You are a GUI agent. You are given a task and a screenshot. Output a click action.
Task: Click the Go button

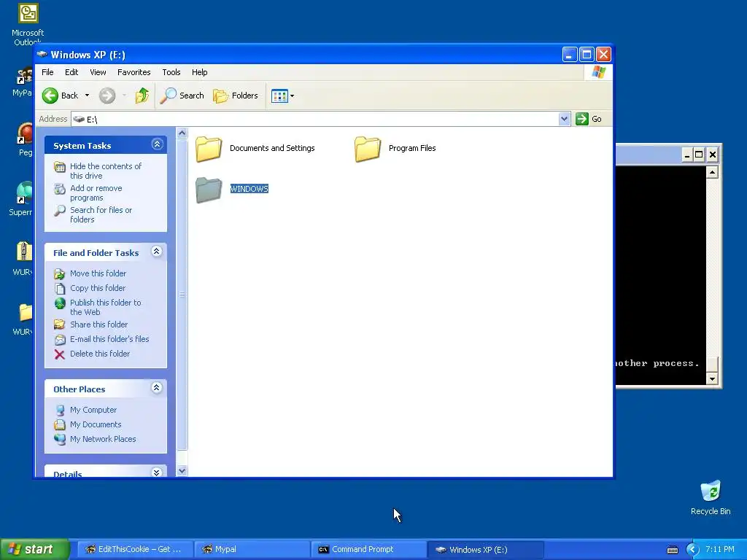(x=589, y=119)
